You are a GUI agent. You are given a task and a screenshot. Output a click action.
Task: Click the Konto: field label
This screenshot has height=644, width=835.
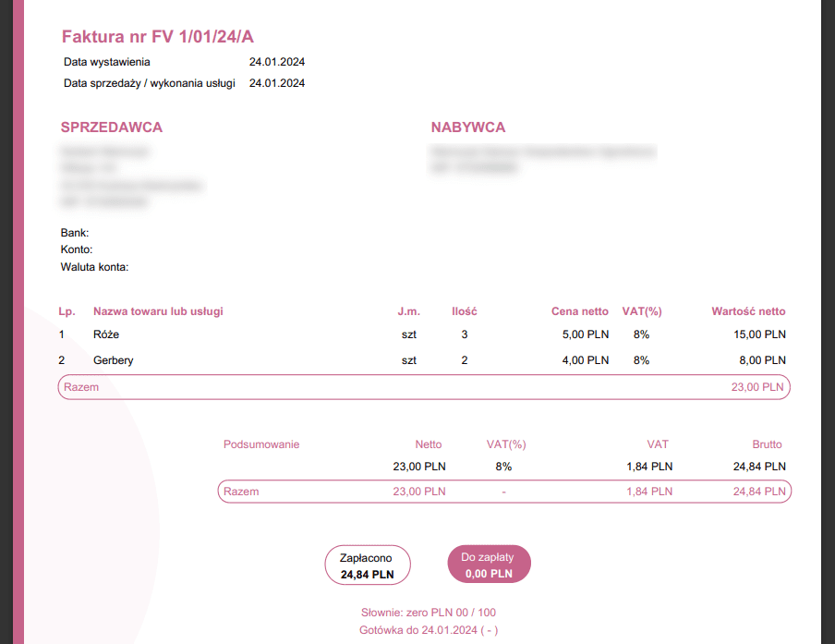77,249
